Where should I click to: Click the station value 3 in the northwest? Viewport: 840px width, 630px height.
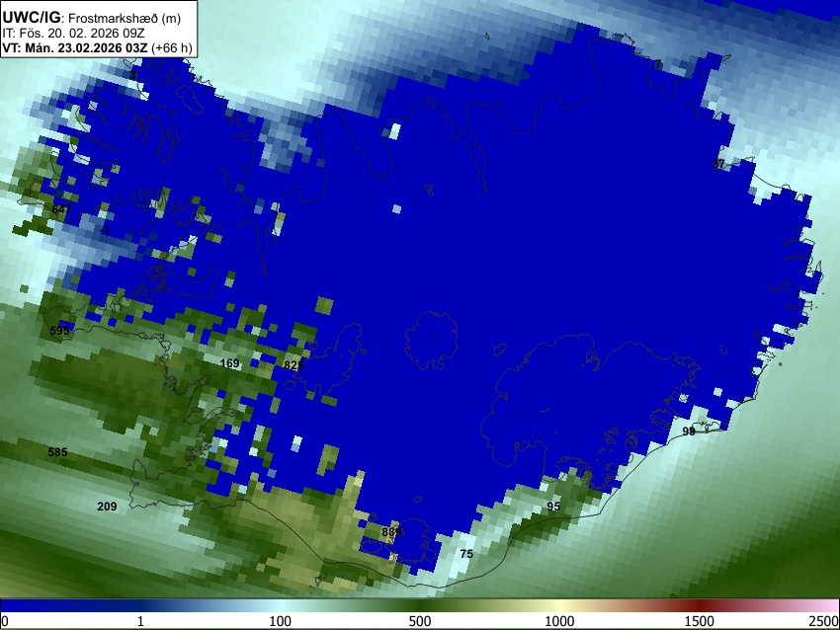point(132,75)
